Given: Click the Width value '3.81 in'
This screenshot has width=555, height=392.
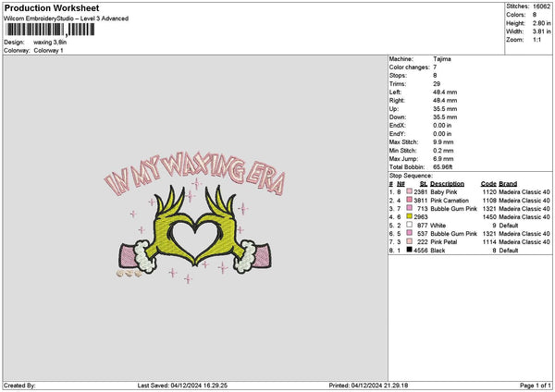Looking at the screenshot, I should 541,31.
